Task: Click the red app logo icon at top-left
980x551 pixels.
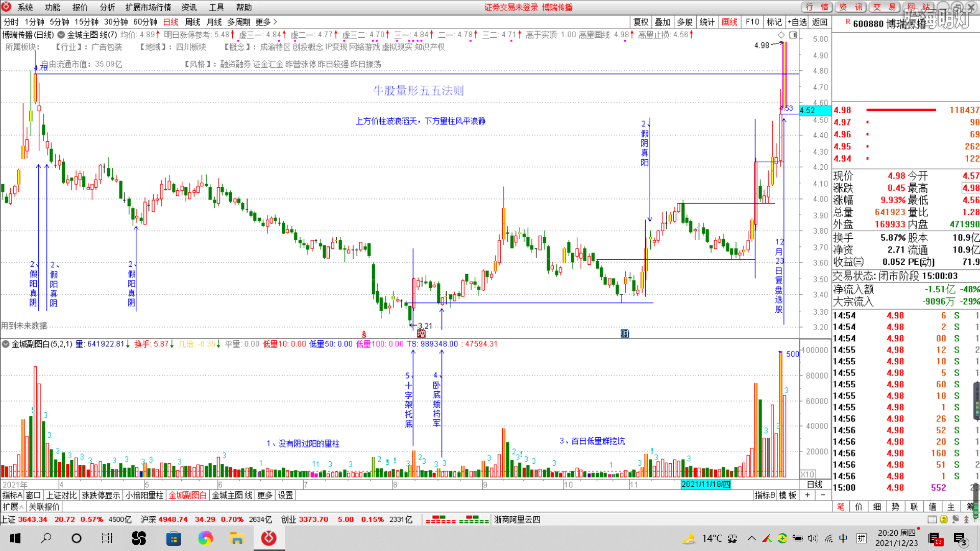Action: [6, 7]
